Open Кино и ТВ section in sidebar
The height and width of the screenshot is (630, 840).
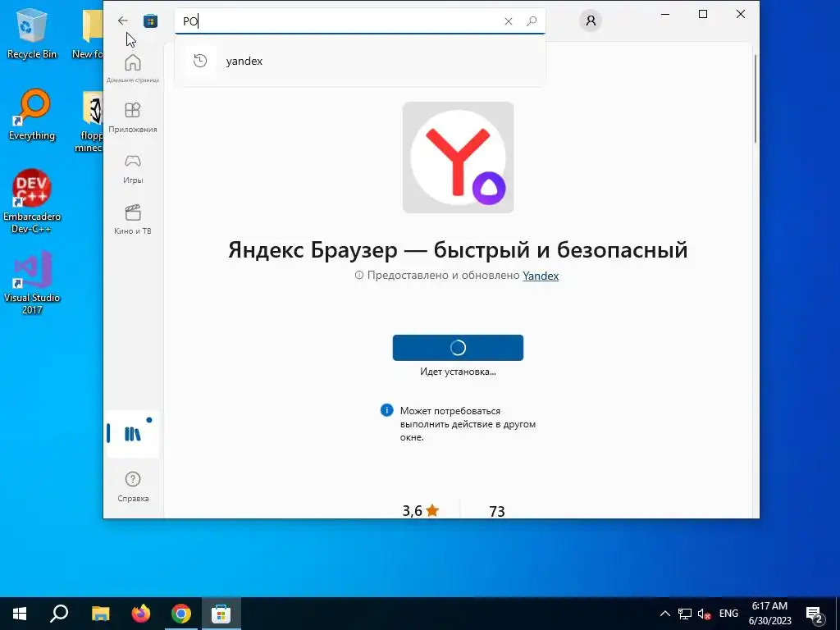133,220
